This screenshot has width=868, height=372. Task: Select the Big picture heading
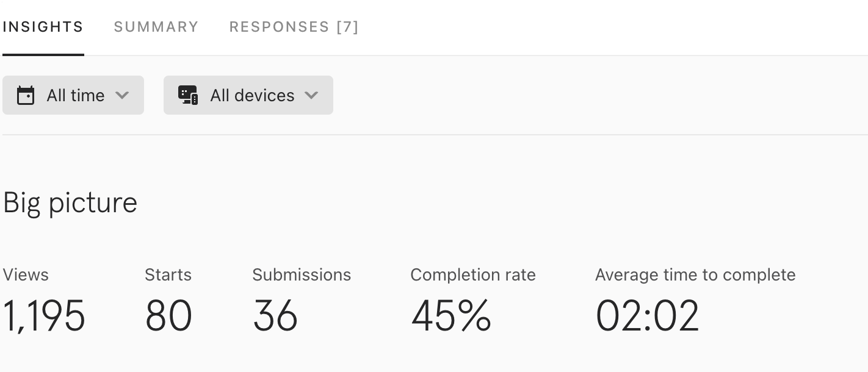click(x=70, y=203)
